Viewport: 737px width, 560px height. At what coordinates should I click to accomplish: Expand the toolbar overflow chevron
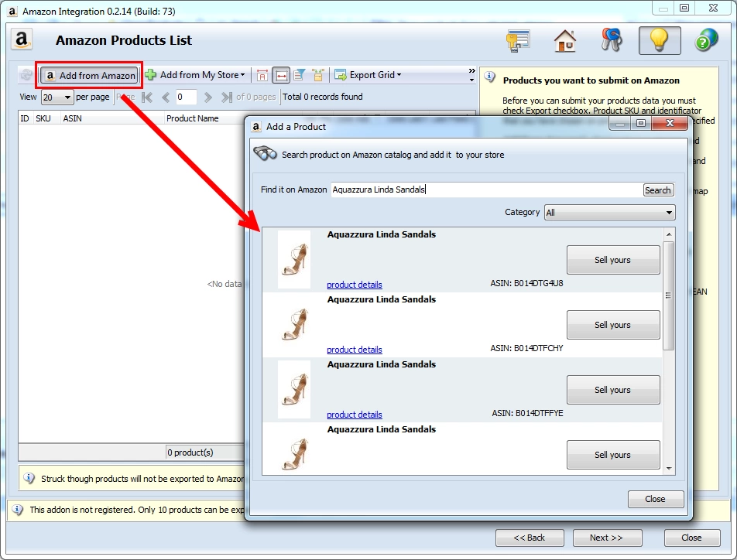[x=471, y=75]
